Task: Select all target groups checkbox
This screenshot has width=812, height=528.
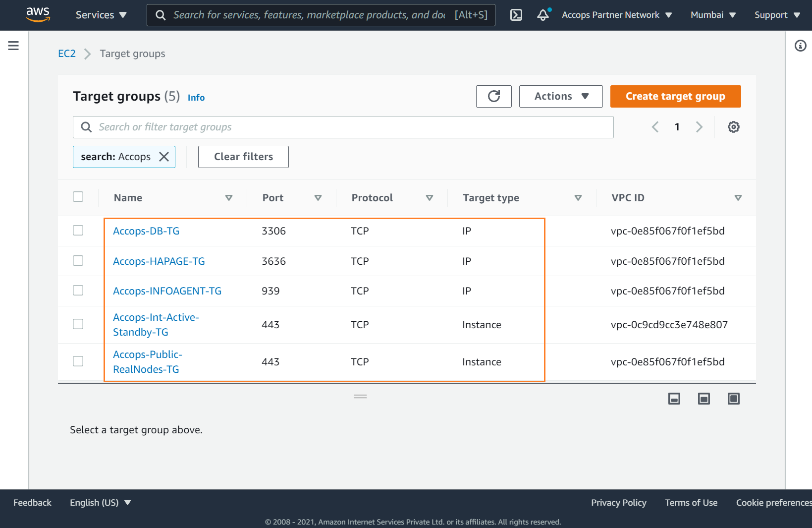Action: tap(78, 197)
